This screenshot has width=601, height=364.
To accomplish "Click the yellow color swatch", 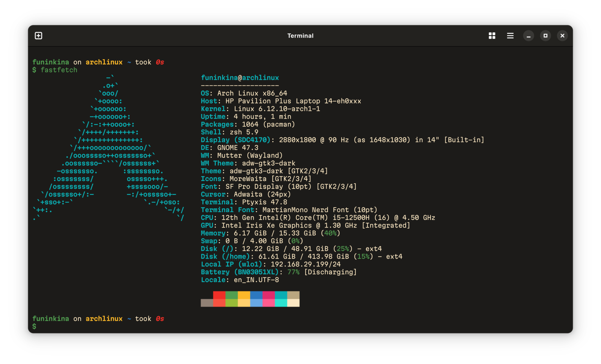I will tap(244, 299).
